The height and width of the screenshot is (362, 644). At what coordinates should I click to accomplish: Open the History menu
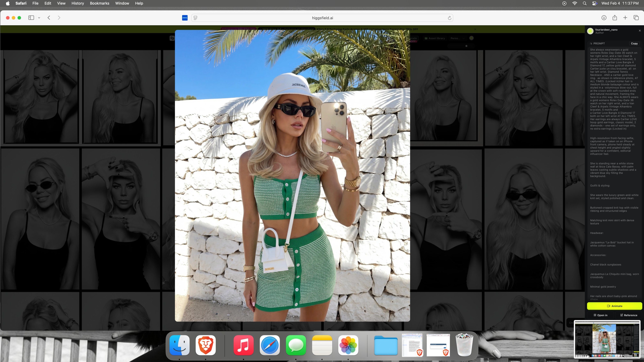(x=77, y=3)
